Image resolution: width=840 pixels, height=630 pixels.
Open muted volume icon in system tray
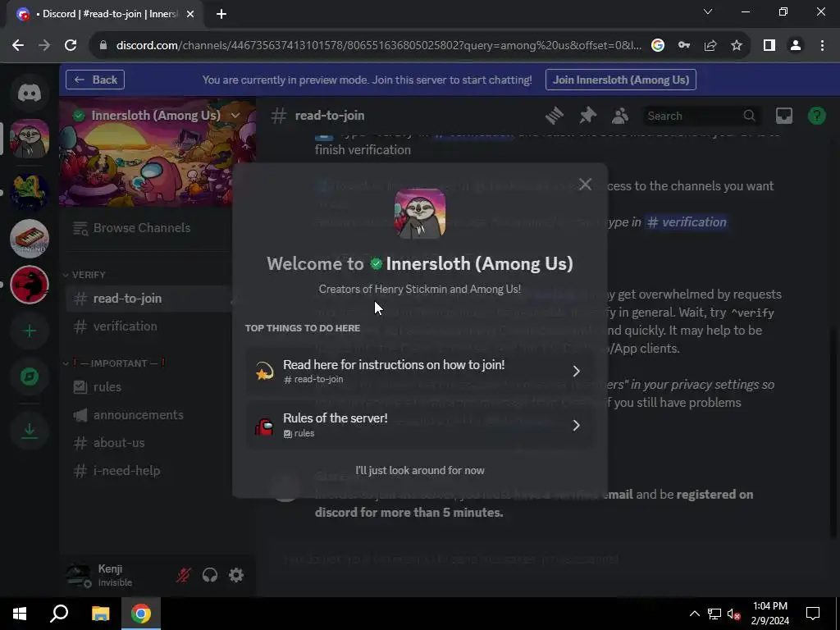734,614
